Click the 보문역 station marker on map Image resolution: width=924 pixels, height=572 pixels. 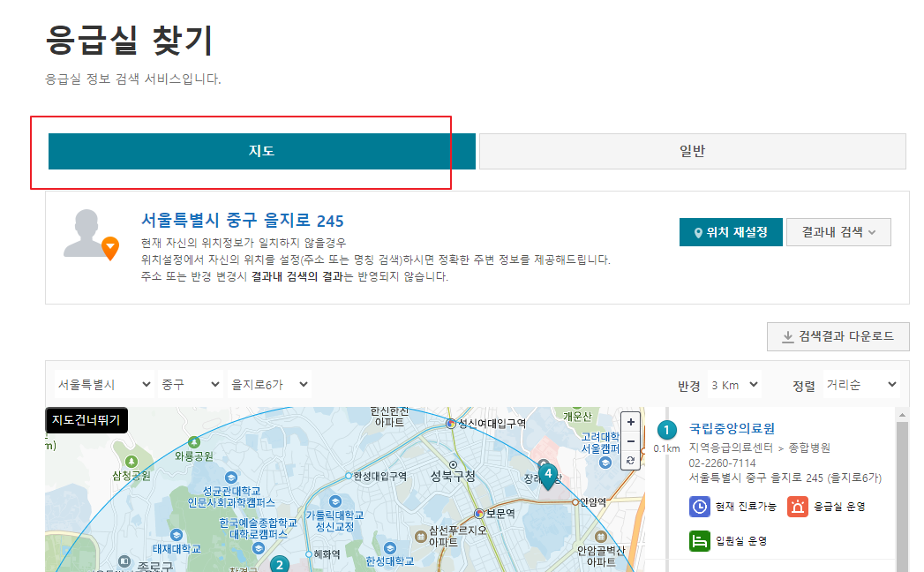479,514
